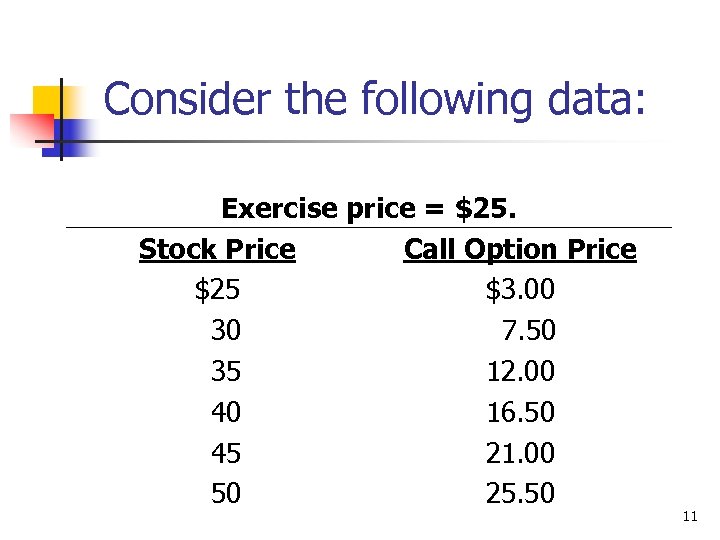Click the slide number 11
Viewport: 720px width, 540px height.
[x=689, y=517]
